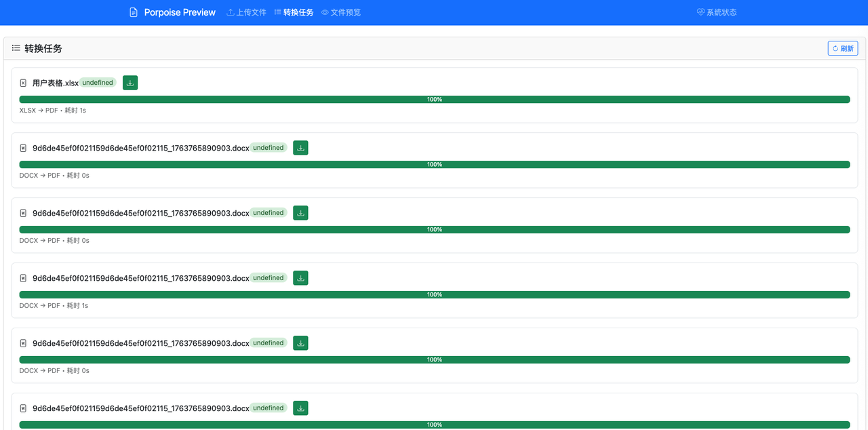Click the Porpoise Preview document logo icon

[x=134, y=12]
